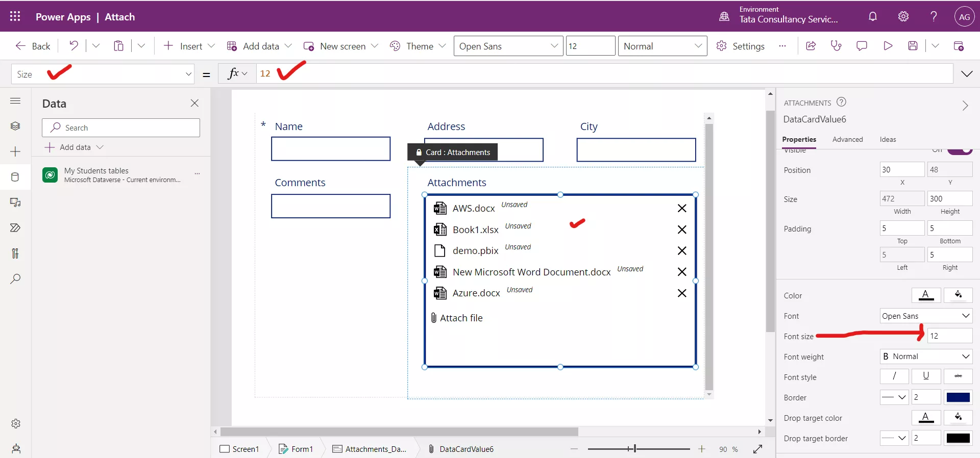Click the Name text input on the form

[331, 149]
